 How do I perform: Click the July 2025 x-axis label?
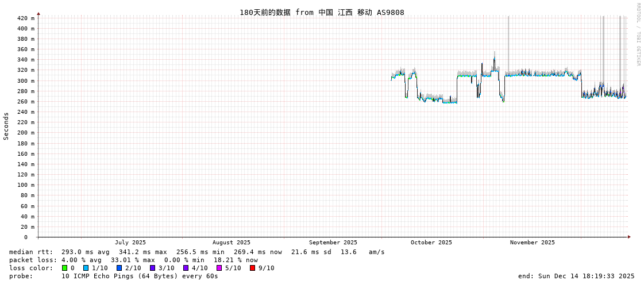130,243
